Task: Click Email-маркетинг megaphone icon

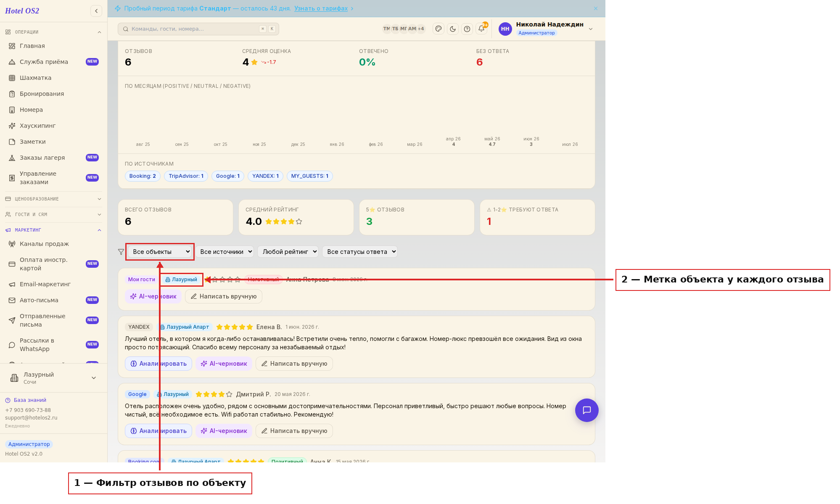Action: click(12, 284)
